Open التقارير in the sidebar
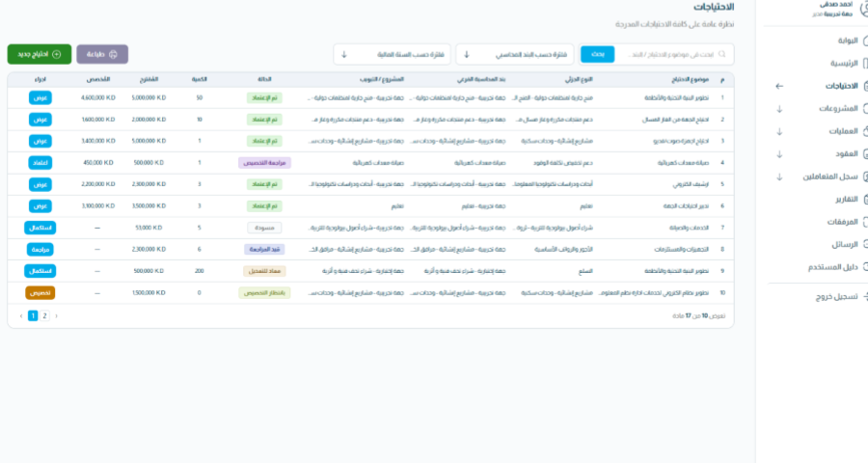The image size is (868, 463). click(x=847, y=200)
